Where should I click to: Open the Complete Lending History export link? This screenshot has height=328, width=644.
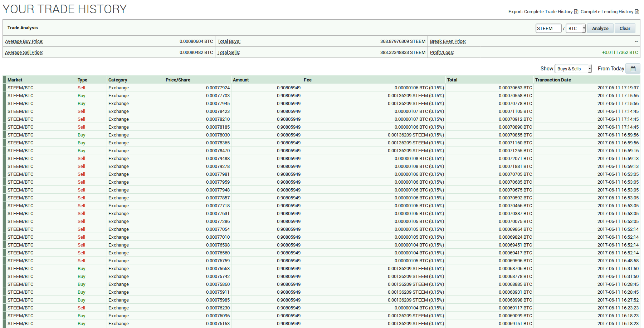607,12
